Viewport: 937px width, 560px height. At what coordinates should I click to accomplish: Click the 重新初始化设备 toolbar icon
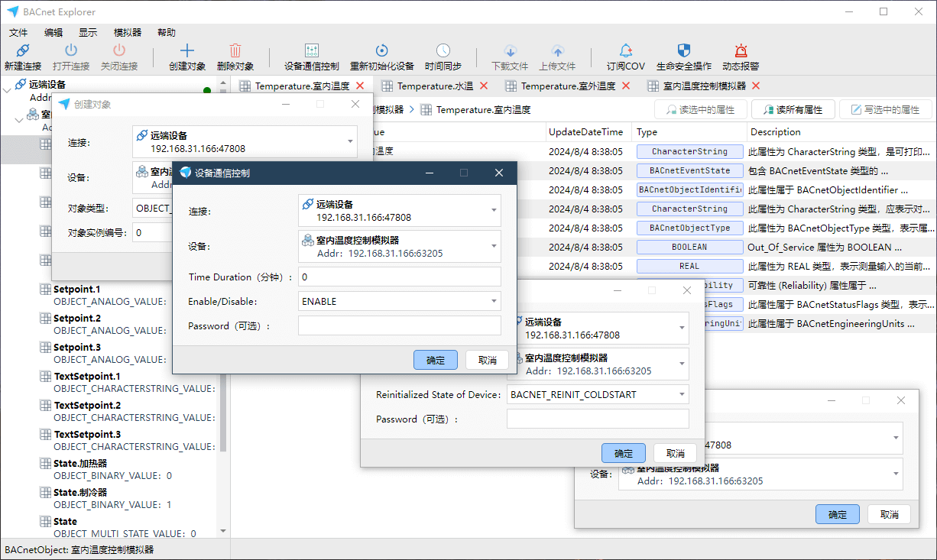click(381, 51)
